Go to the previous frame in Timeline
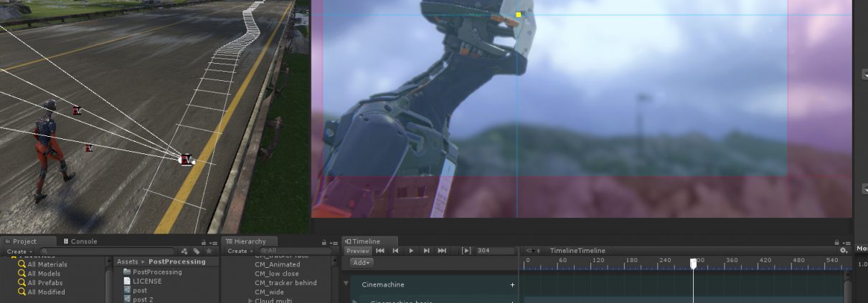This screenshot has height=303, width=868. [395, 251]
